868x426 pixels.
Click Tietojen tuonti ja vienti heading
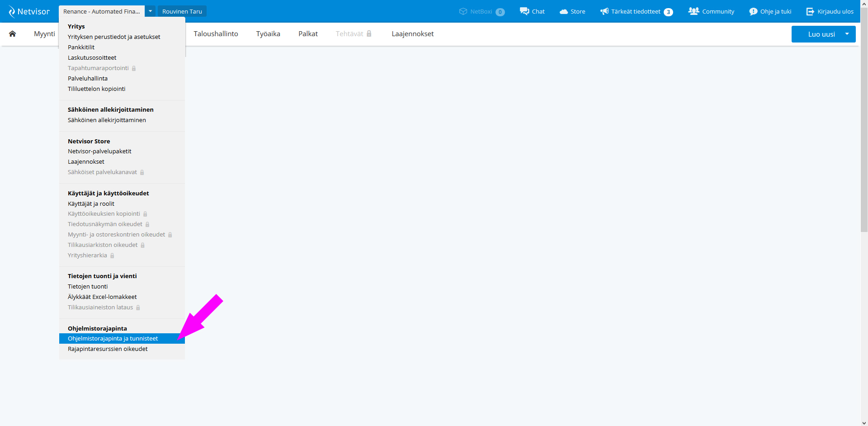(x=102, y=276)
